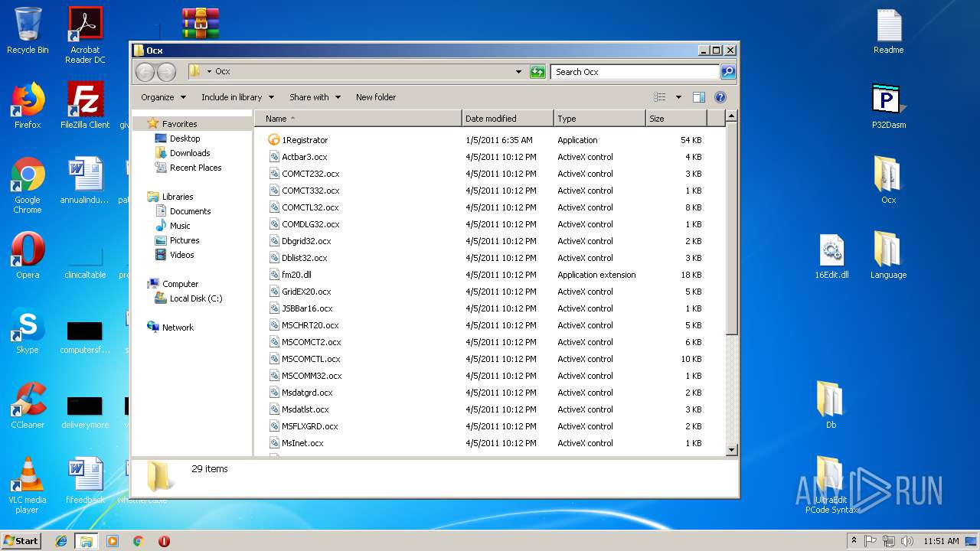The height and width of the screenshot is (551, 980).
Task: Select Pictures library
Action: point(185,240)
